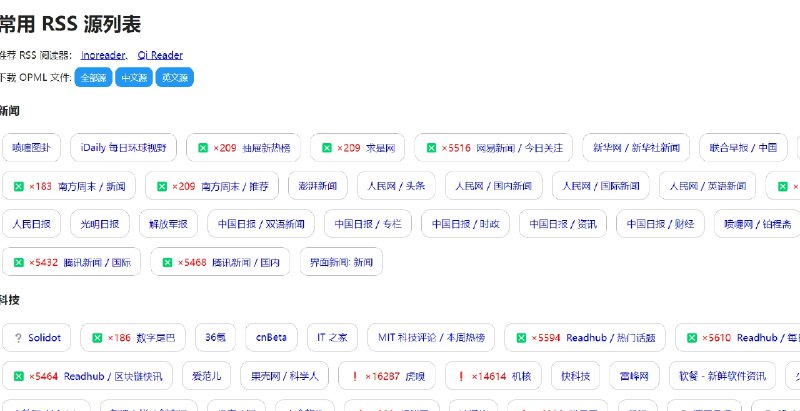Click the green X icon beside 数字尾巴
This screenshot has width=800, height=411.
click(97, 338)
